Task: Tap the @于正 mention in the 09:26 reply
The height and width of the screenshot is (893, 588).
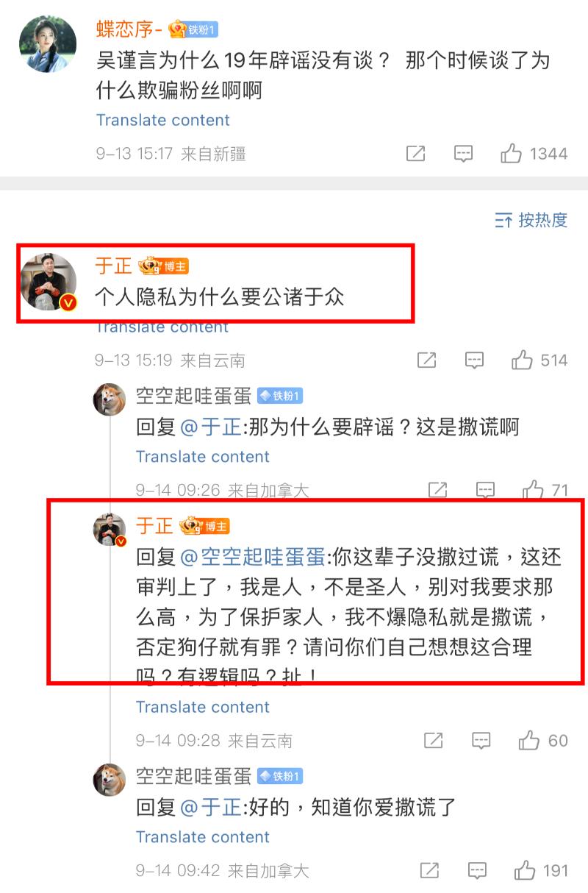Action: pyautogui.click(x=211, y=427)
